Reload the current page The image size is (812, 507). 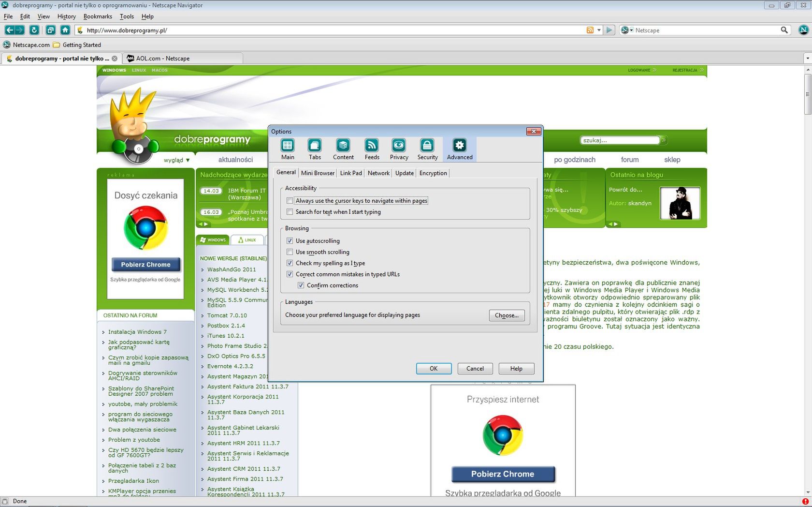tap(34, 30)
